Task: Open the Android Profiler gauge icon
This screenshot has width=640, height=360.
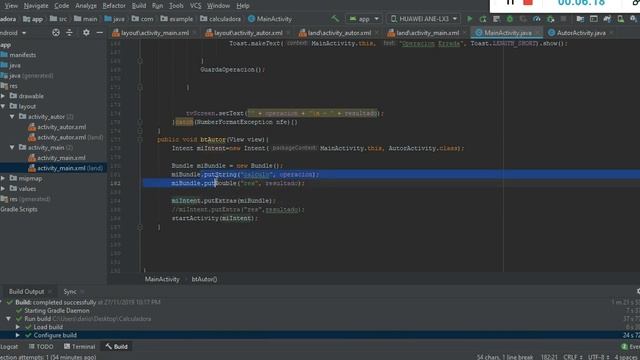Action: [537, 19]
